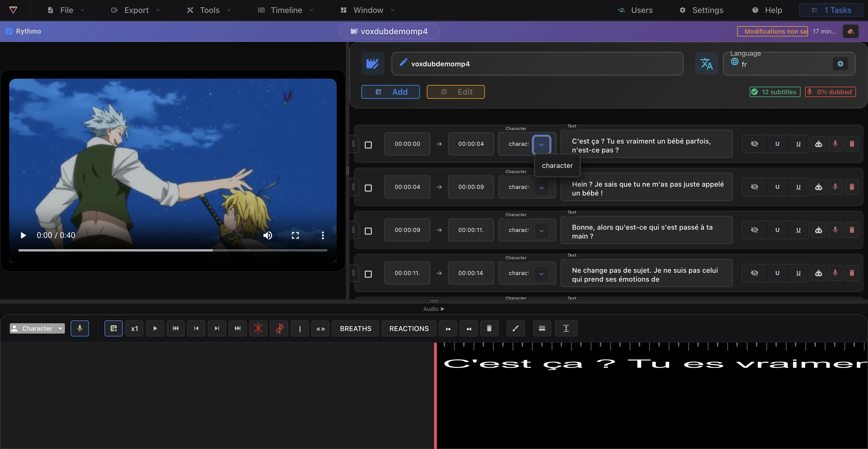Screen dimensions: 868x449
Task: Edit end time 00:00:09 of second subtitle
Action: pyautogui.click(x=471, y=187)
